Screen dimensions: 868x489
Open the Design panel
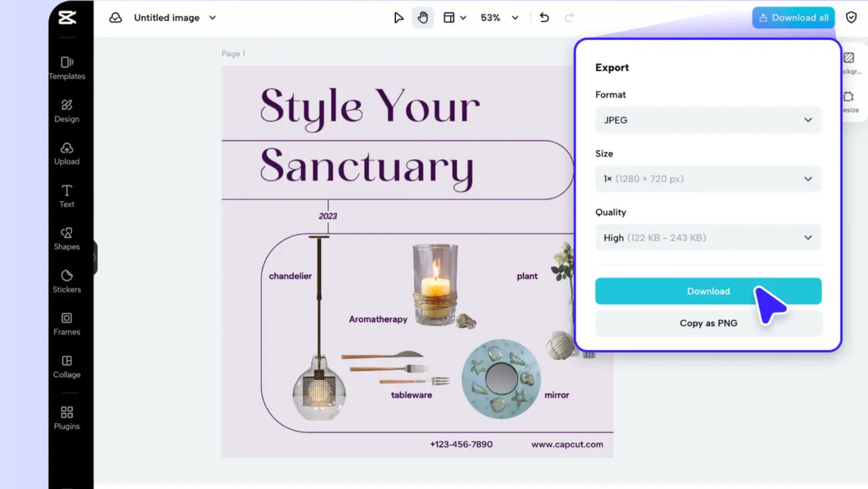[67, 111]
